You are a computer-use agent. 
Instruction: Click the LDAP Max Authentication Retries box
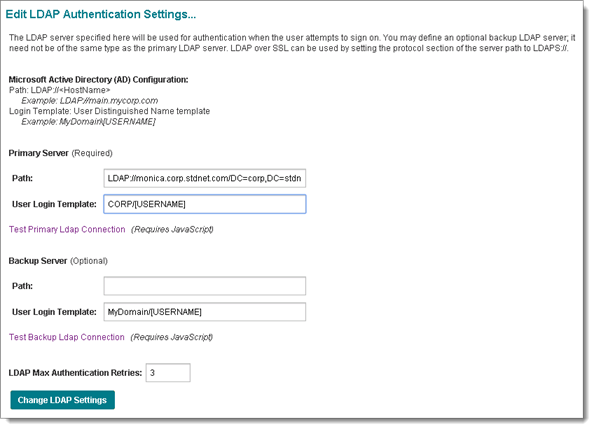pos(168,373)
